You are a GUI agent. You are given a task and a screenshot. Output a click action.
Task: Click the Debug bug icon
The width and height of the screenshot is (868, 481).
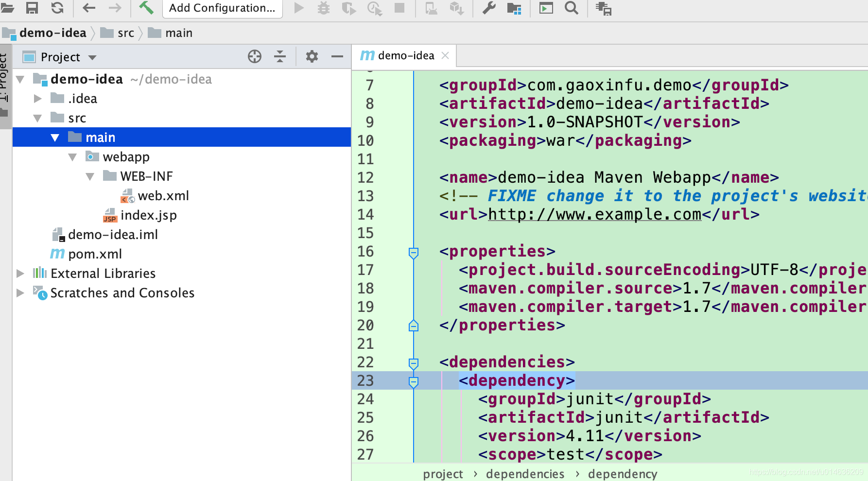324,8
